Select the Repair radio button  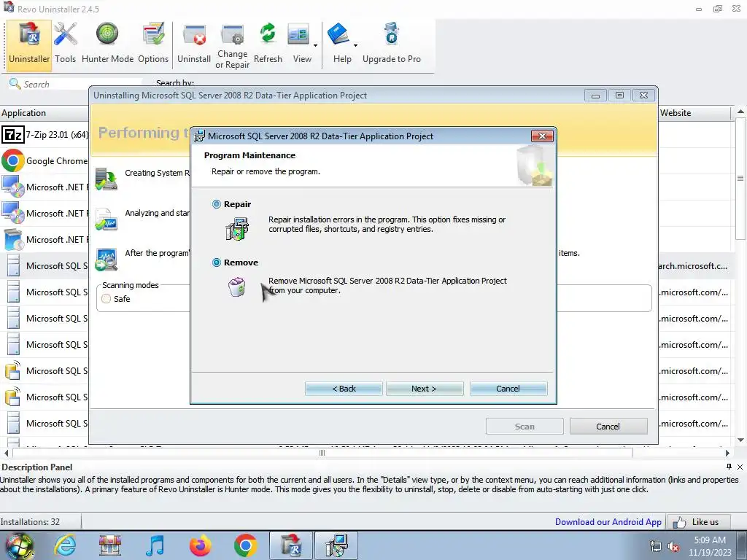click(x=216, y=204)
